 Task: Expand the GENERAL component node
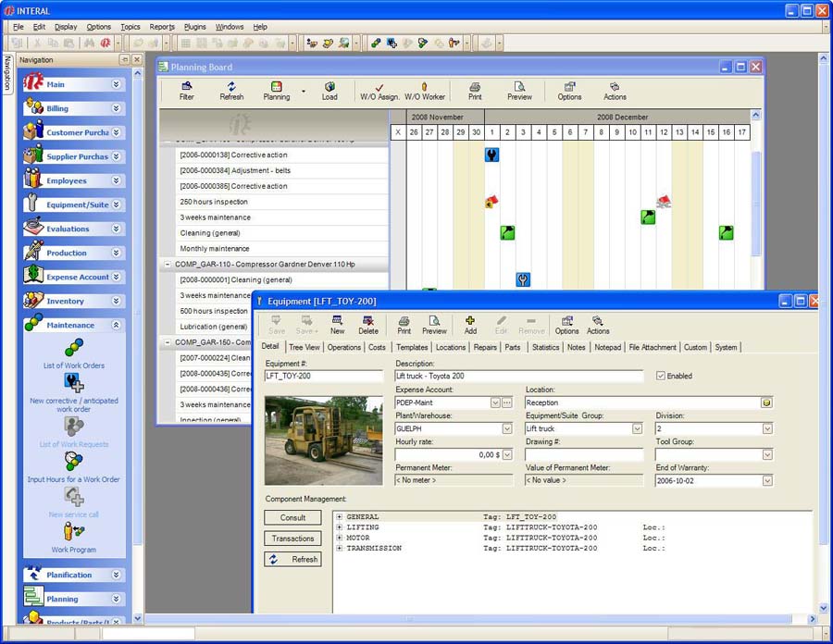[x=339, y=516]
